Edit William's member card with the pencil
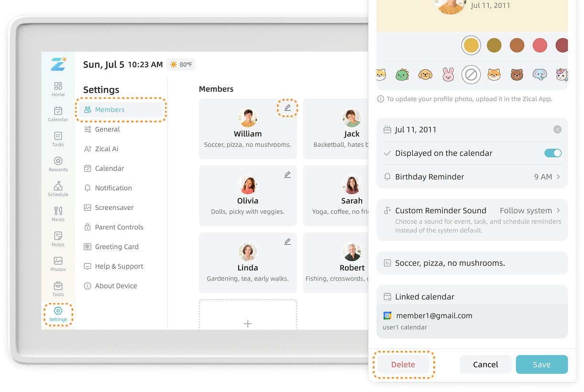584x392 pixels. tap(287, 108)
